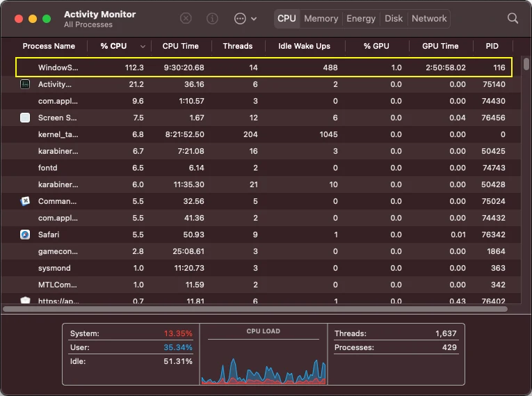Screen dimensions: 532x396
Task: Select the kernel_ta... process row
Action: click(x=261, y=134)
